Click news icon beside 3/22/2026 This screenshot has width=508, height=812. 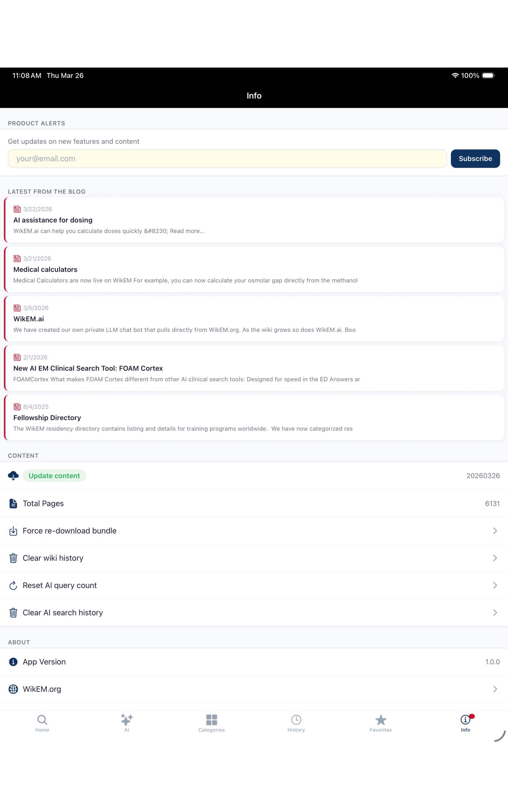[x=17, y=209]
